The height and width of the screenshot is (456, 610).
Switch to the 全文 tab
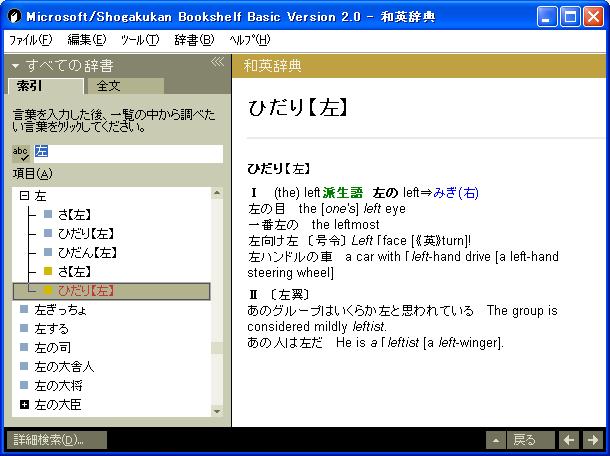124,86
